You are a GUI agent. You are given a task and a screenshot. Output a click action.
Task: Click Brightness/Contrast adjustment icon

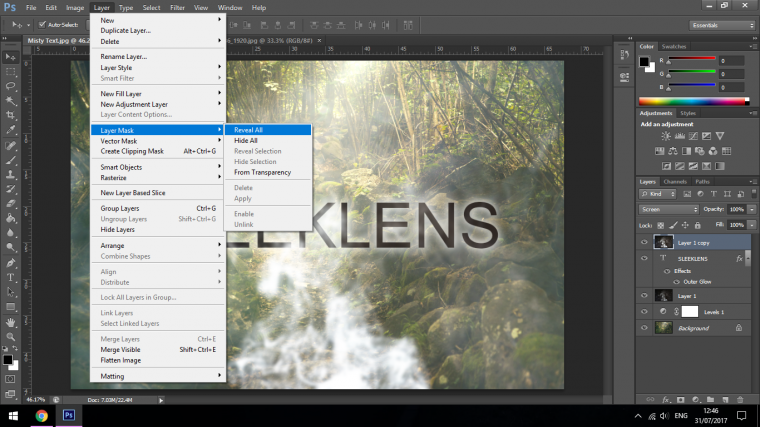click(666, 136)
